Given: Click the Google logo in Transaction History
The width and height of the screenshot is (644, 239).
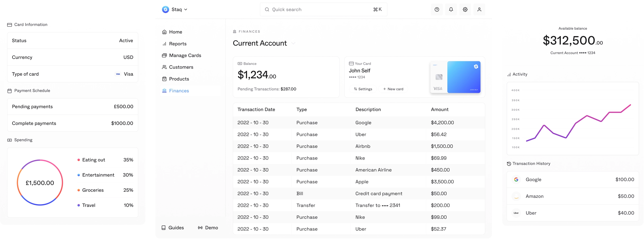Looking at the screenshot, I should pyautogui.click(x=516, y=180).
